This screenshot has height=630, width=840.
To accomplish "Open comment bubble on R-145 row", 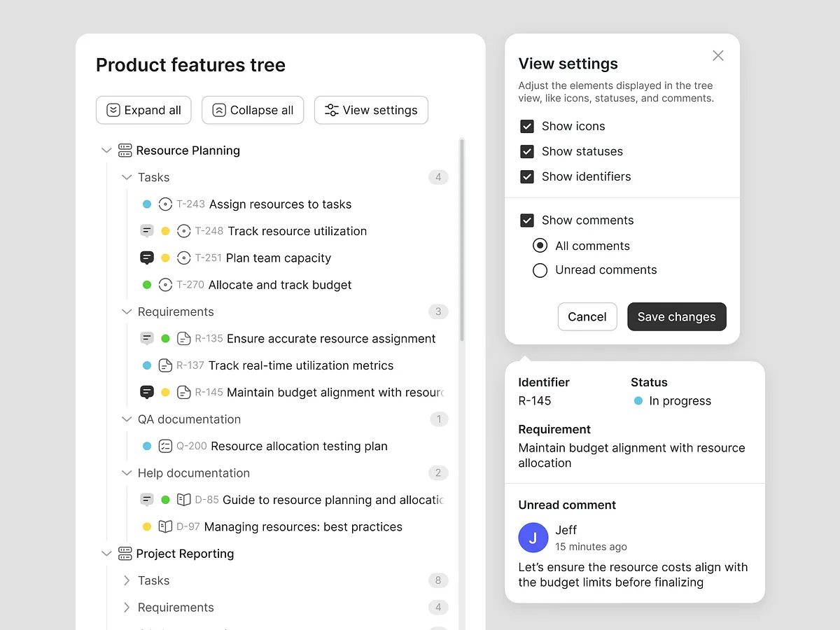I will [x=147, y=392].
